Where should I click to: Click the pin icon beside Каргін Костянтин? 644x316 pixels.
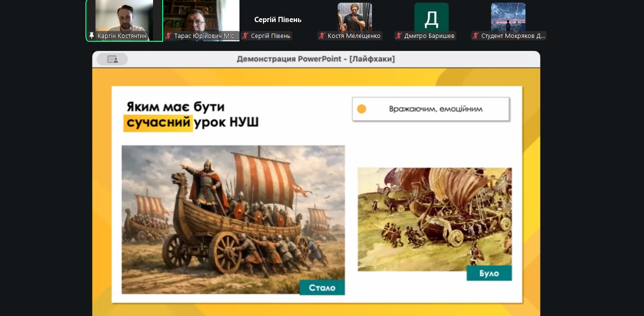point(92,36)
